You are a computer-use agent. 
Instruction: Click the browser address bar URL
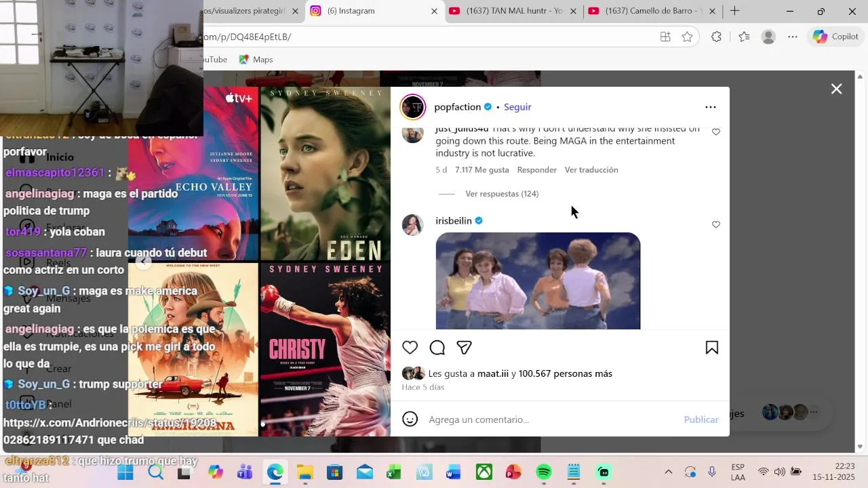tap(248, 37)
